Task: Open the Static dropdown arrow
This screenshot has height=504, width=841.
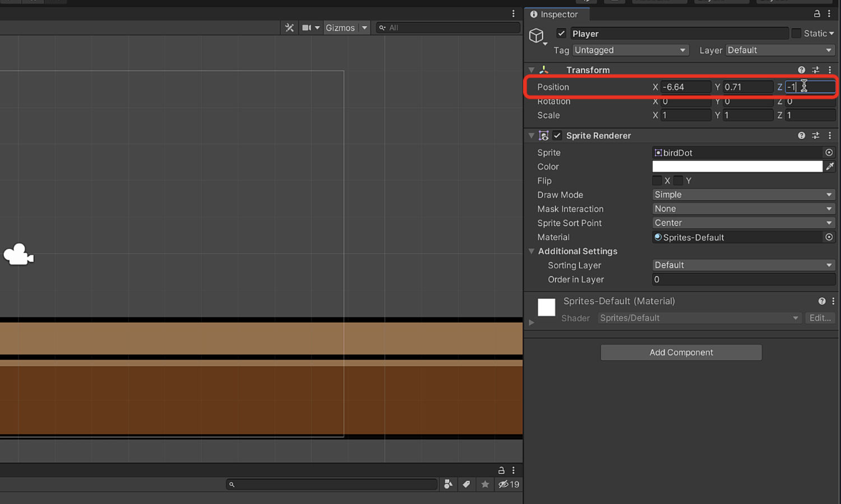Action: 831,34
